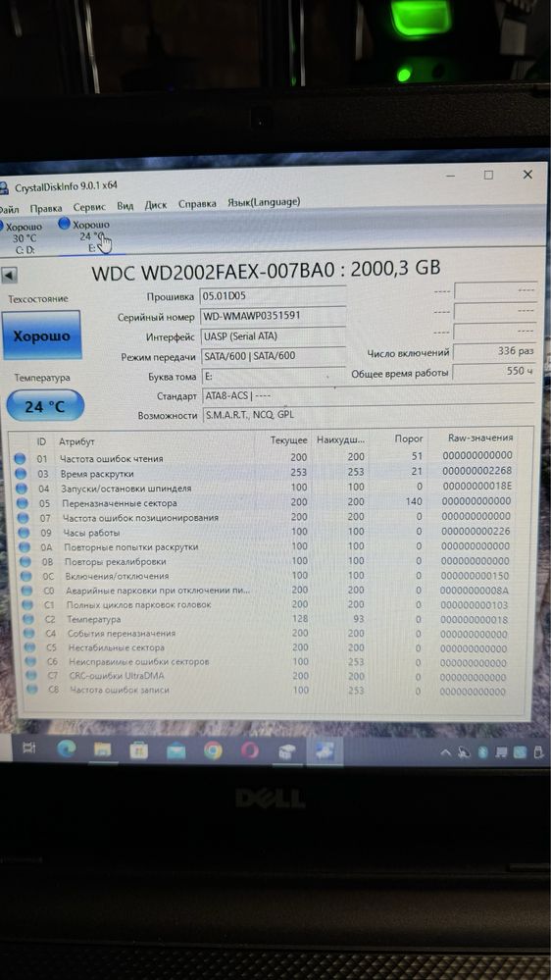
Task: Open the Справка menu
Action: pos(197,204)
